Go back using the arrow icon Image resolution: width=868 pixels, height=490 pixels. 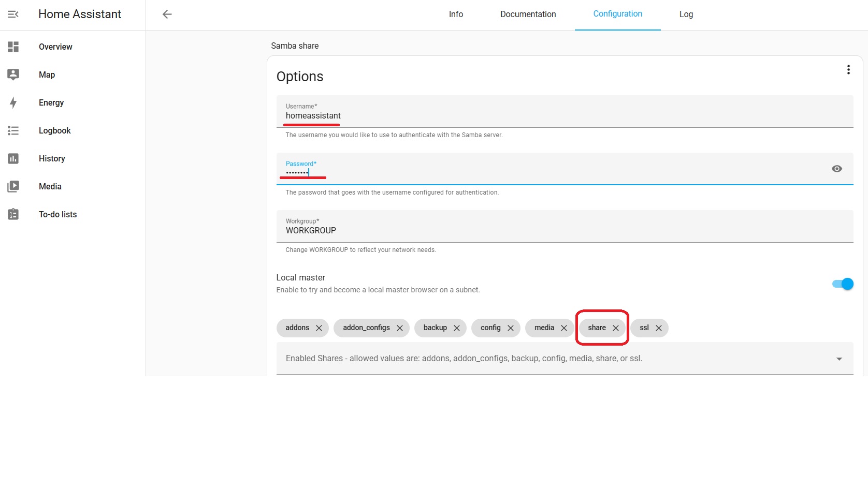pyautogui.click(x=167, y=14)
